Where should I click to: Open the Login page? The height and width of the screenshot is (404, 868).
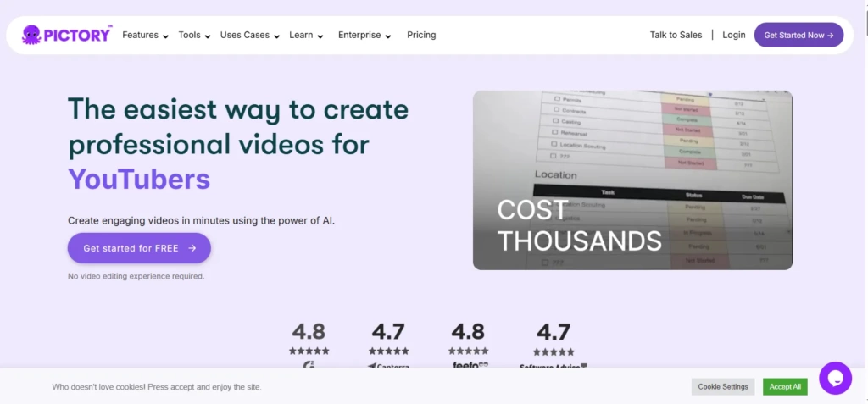(734, 35)
